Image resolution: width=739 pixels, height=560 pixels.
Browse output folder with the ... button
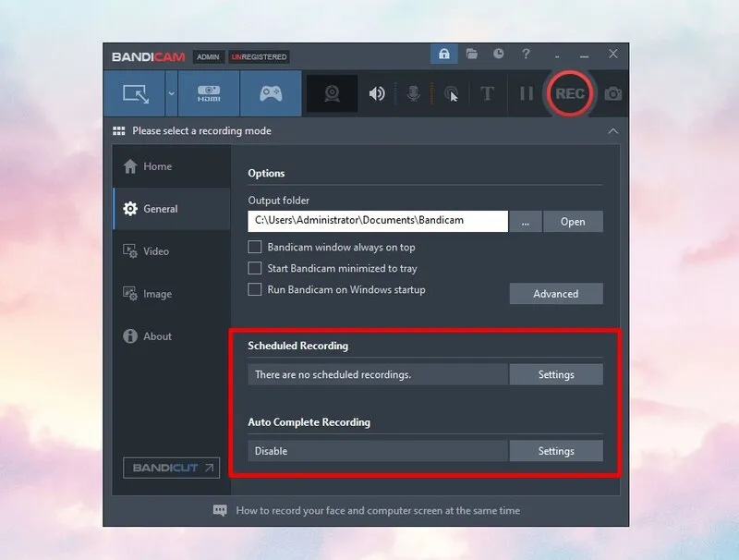pyautogui.click(x=525, y=222)
